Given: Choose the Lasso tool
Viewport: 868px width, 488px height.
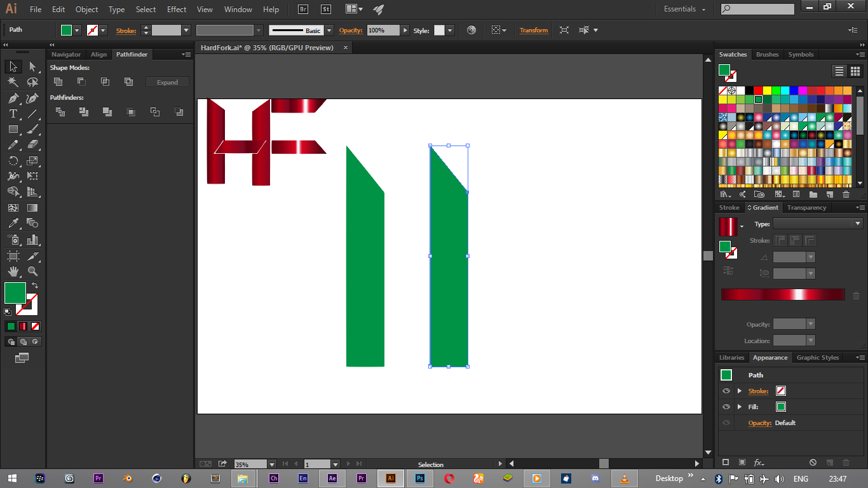Looking at the screenshot, I should (x=32, y=82).
